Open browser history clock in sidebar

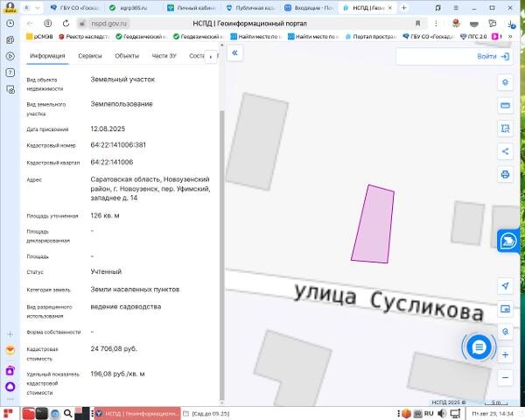(10, 23)
